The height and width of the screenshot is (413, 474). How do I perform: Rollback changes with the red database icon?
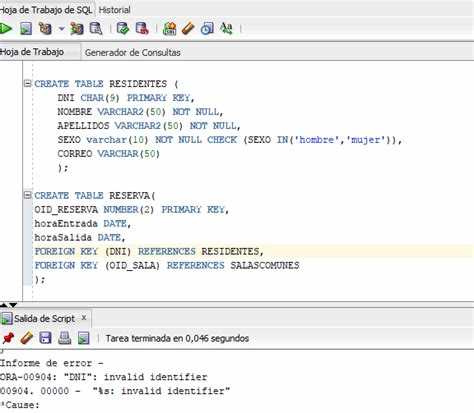(x=142, y=29)
